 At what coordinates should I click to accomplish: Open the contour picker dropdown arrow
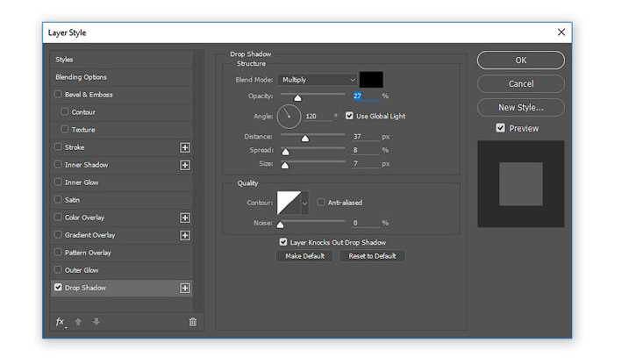pyautogui.click(x=304, y=203)
